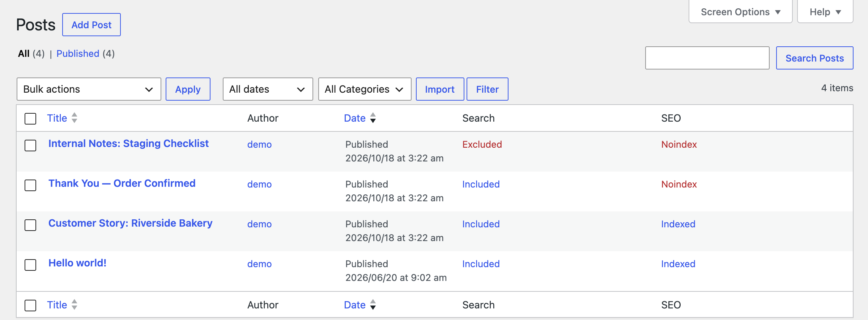Image resolution: width=868 pixels, height=320 pixels.
Task: Check the select-all checkbox in the table header
Action: (x=30, y=118)
